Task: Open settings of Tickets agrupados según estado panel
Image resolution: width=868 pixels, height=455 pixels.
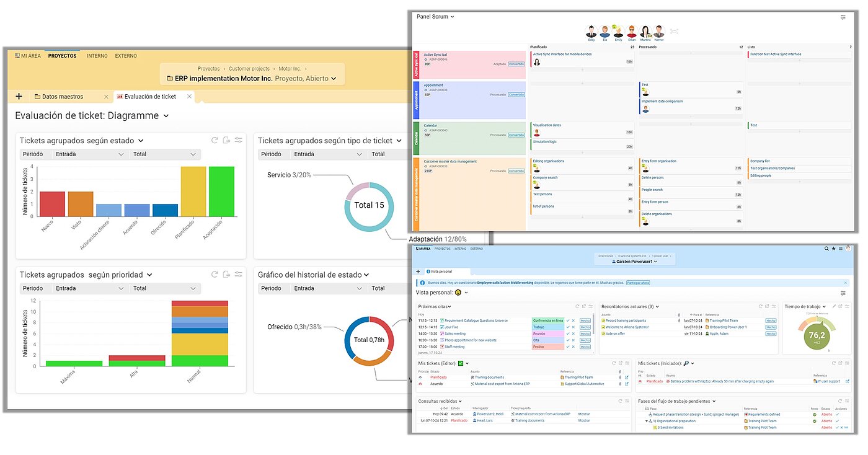Action: click(x=238, y=141)
